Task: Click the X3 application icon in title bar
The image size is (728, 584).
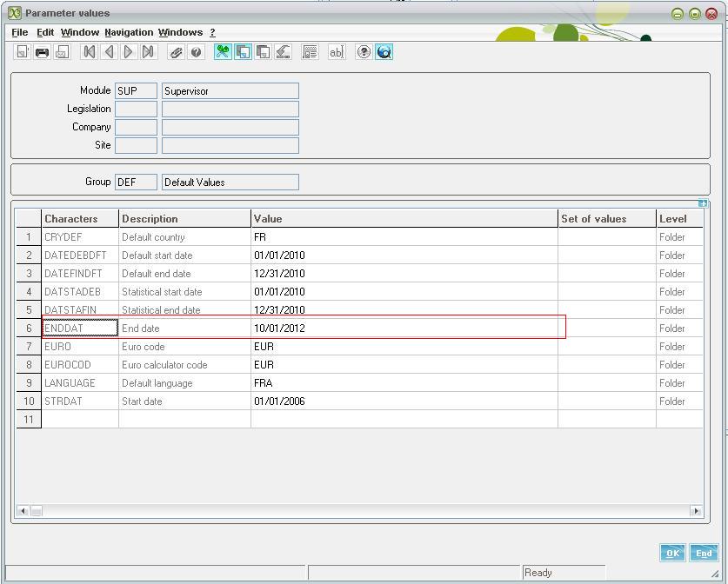Action: coord(15,13)
